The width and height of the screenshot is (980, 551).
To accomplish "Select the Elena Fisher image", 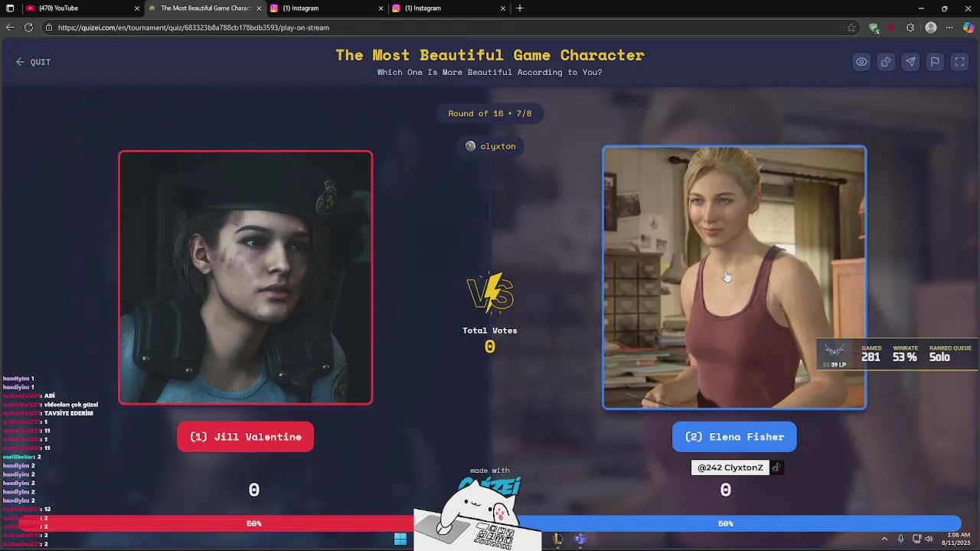I will [x=734, y=278].
